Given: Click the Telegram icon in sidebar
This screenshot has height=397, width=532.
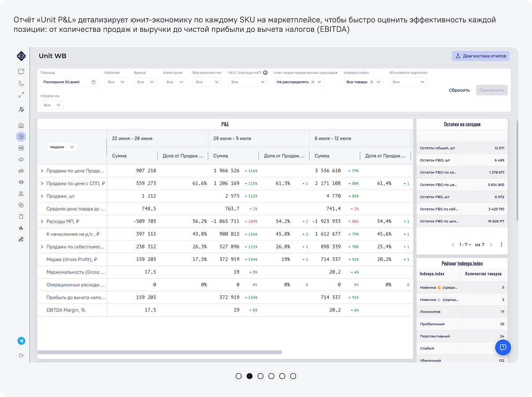Looking at the screenshot, I should 21,341.
